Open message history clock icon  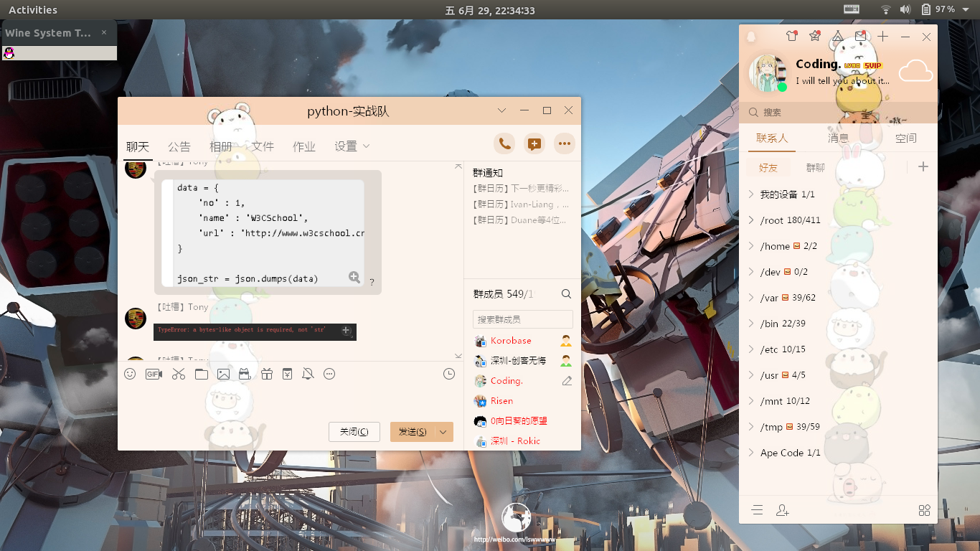tap(449, 374)
